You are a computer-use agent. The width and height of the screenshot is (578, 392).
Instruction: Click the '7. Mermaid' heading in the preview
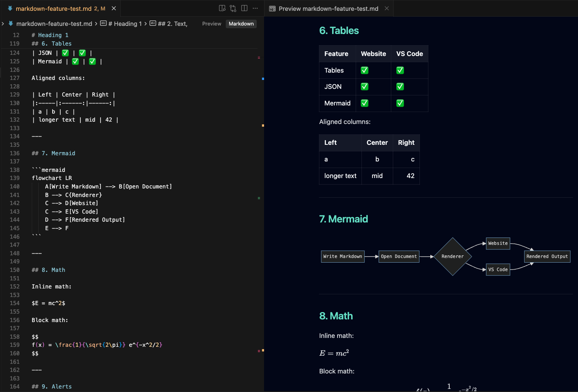pyautogui.click(x=343, y=219)
